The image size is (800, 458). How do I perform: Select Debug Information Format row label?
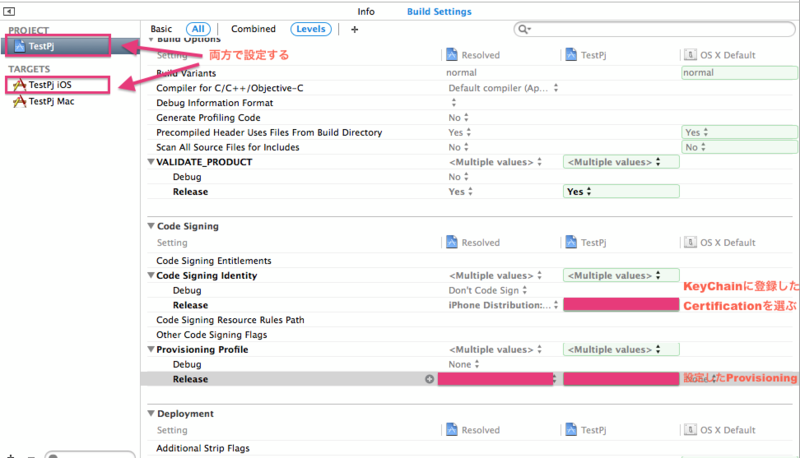[x=214, y=103]
